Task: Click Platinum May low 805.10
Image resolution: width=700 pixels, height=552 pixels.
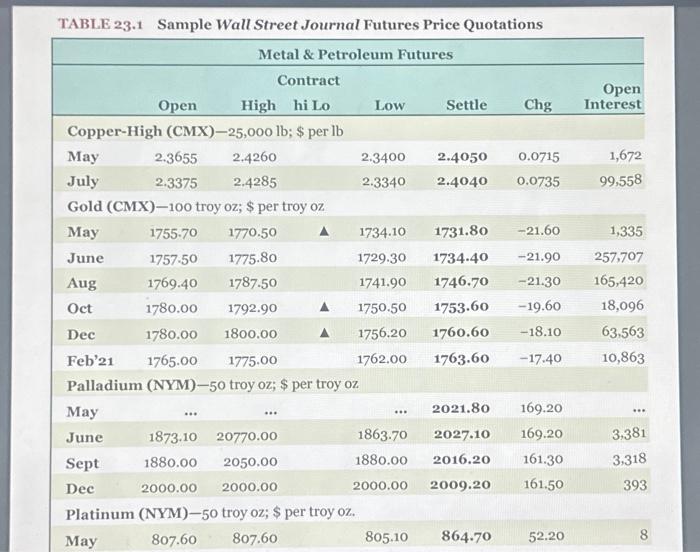Action: tap(386, 537)
